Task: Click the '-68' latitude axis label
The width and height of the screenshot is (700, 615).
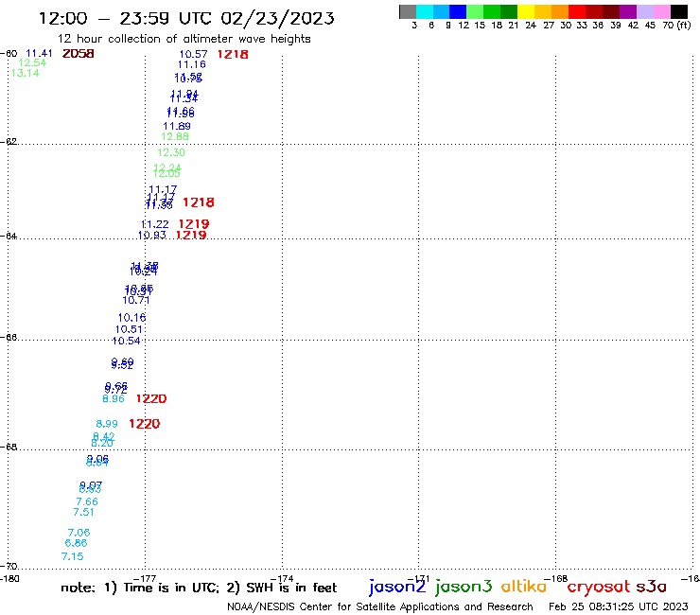Action: [9, 447]
